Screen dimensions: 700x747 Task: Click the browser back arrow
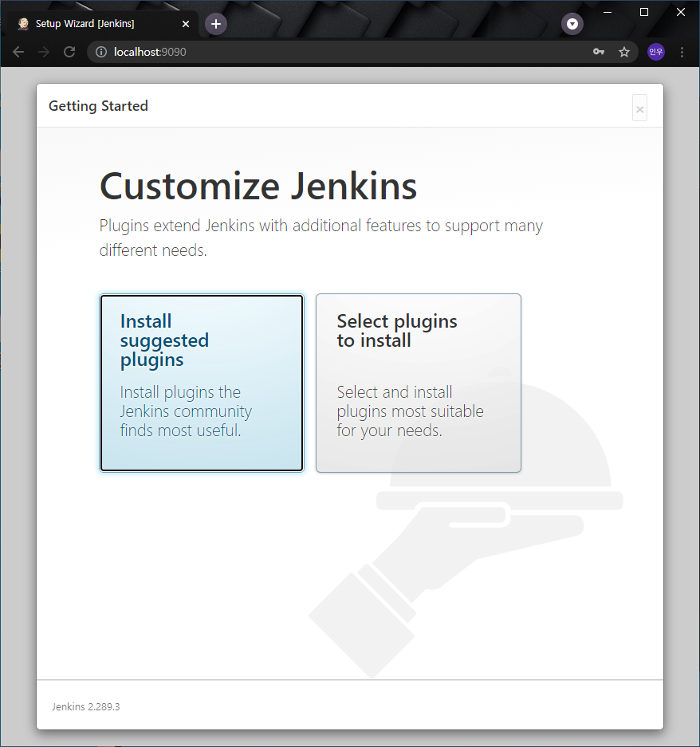click(x=18, y=52)
